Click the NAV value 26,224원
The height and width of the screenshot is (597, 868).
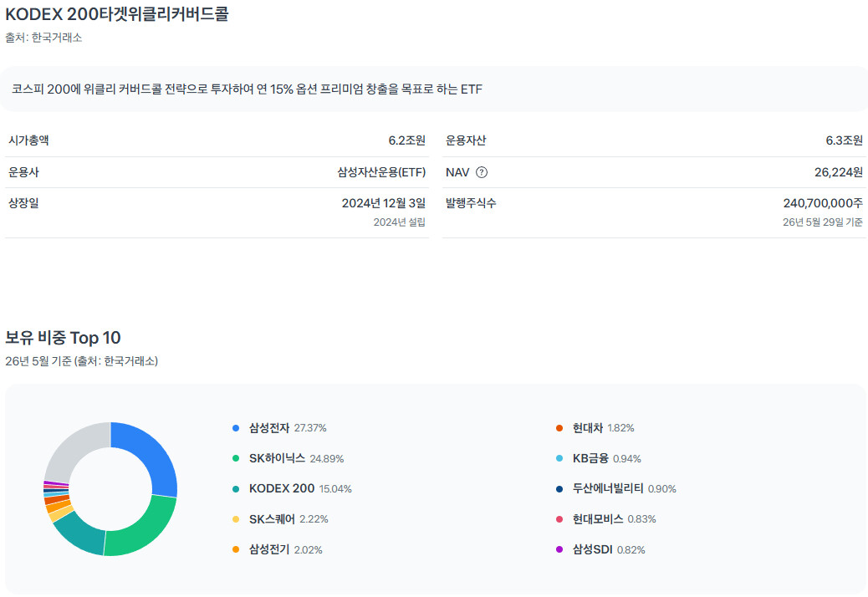[839, 172]
